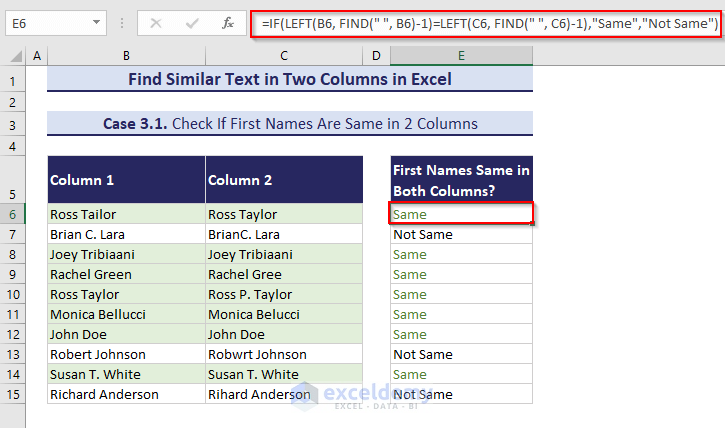This screenshot has height=428, width=725.
Task: Click the Enter checkmark formula bar icon
Action: 191,22
